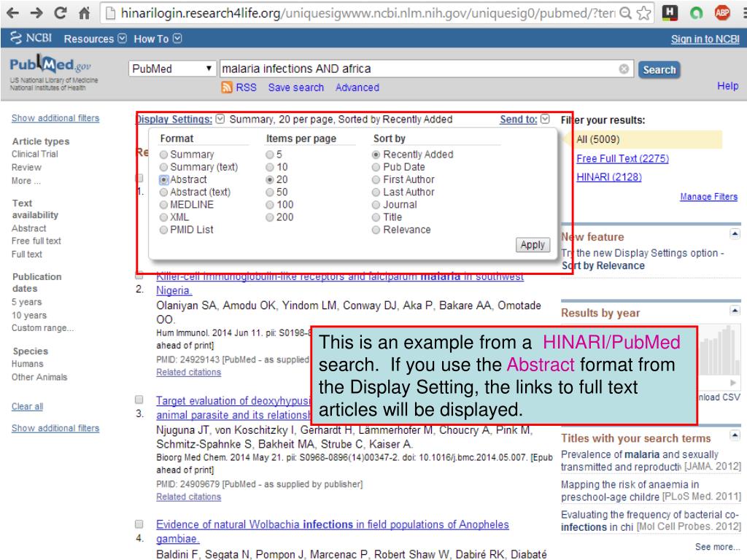Viewport: 747px width, 560px height.
Task: Click the browser forward arrow
Action: (36, 13)
